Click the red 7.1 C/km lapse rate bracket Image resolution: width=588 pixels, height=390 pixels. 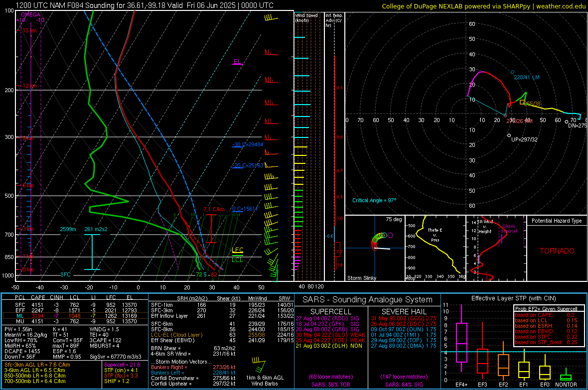pos(211,229)
